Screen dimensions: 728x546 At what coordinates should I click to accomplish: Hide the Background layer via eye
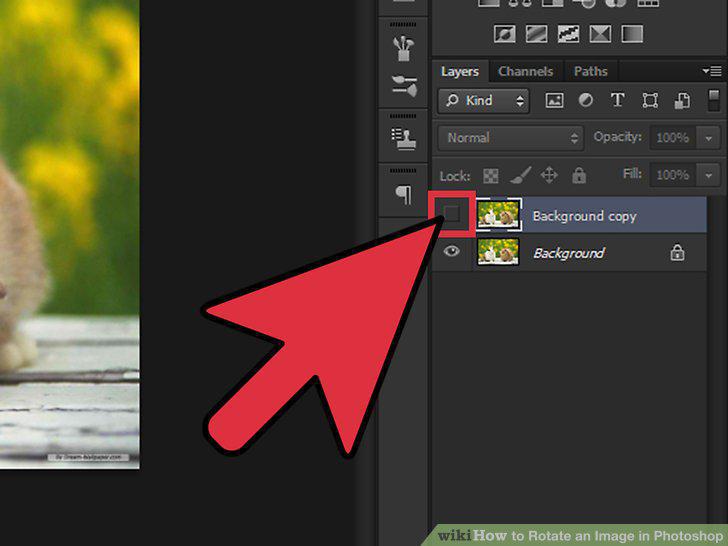coord(451,251)
